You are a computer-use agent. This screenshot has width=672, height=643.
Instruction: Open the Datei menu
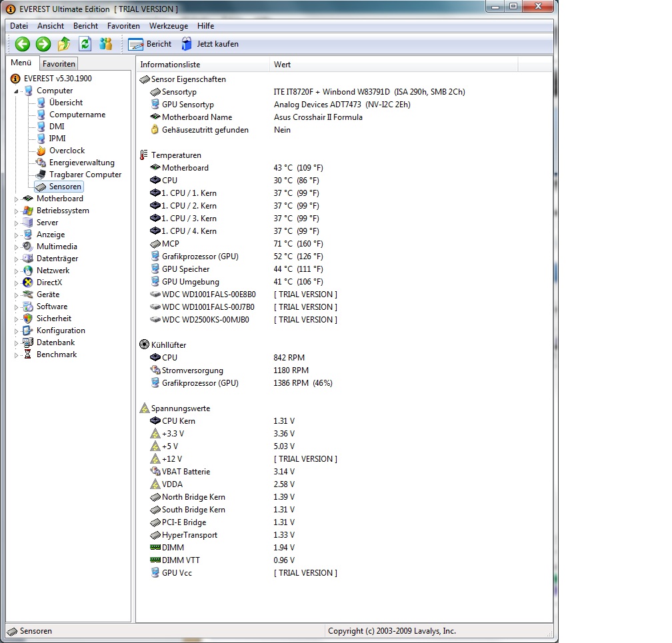(x=19, y=26)
